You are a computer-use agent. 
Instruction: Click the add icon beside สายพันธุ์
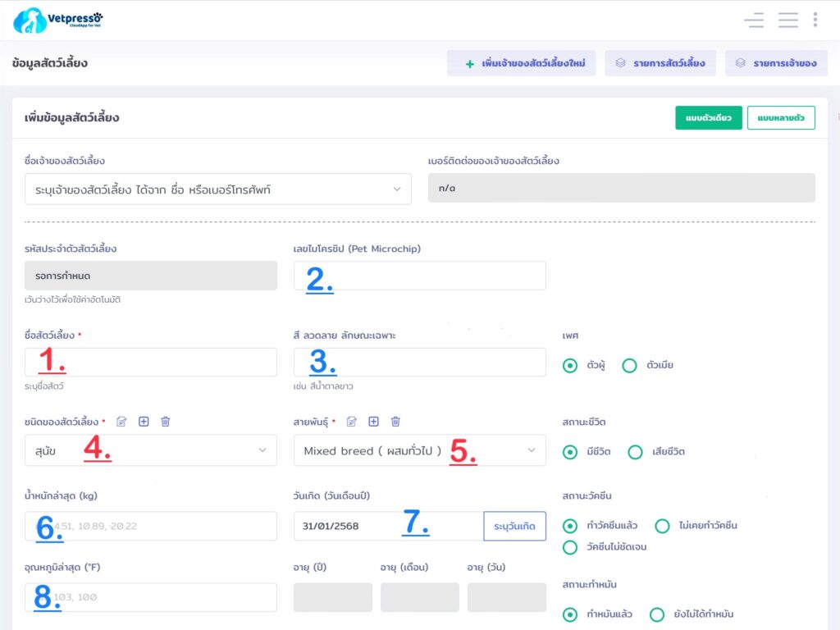[373, 422]
